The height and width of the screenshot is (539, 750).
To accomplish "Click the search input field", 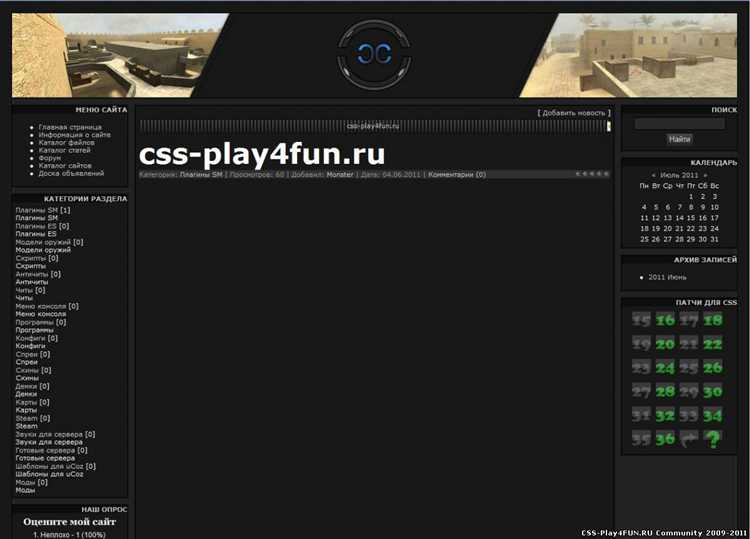I will pyautogui.click(x=679, y=124).
